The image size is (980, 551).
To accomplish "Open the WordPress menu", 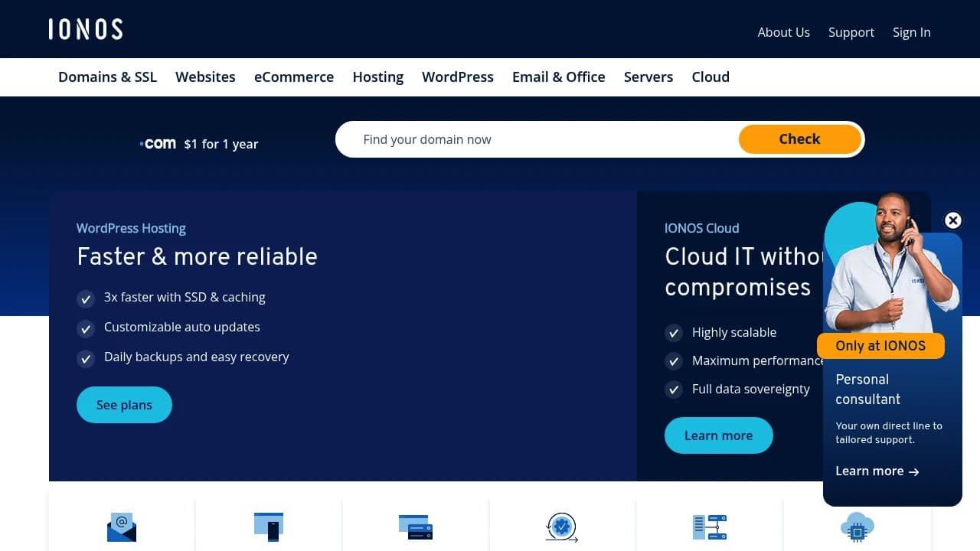I will pos(458,77).
